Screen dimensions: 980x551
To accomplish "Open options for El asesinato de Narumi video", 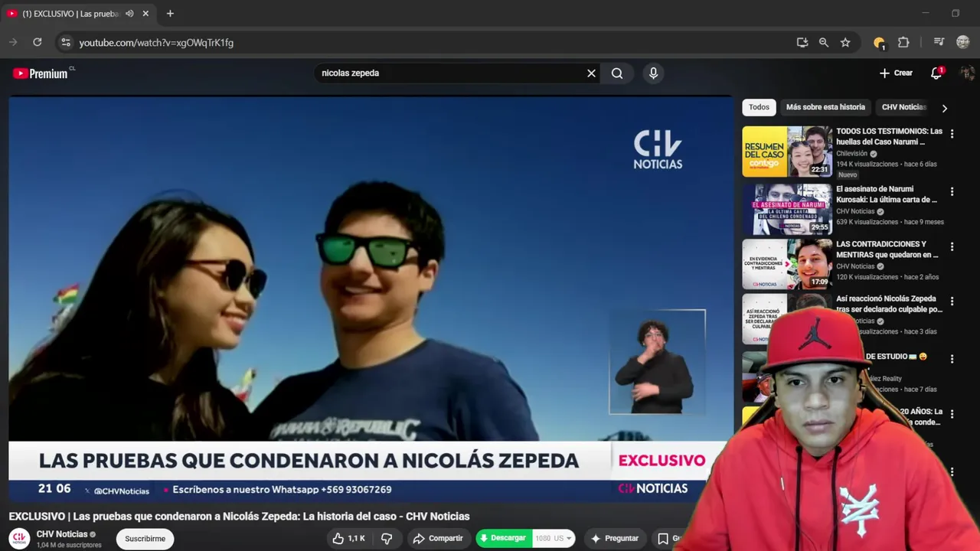I will 952,191.
